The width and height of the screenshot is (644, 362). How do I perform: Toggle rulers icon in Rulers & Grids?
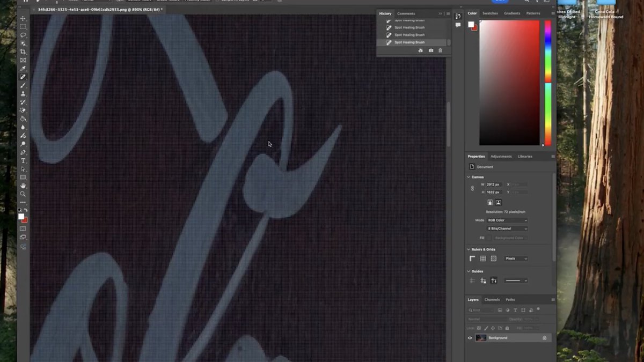tap(472, 258)
